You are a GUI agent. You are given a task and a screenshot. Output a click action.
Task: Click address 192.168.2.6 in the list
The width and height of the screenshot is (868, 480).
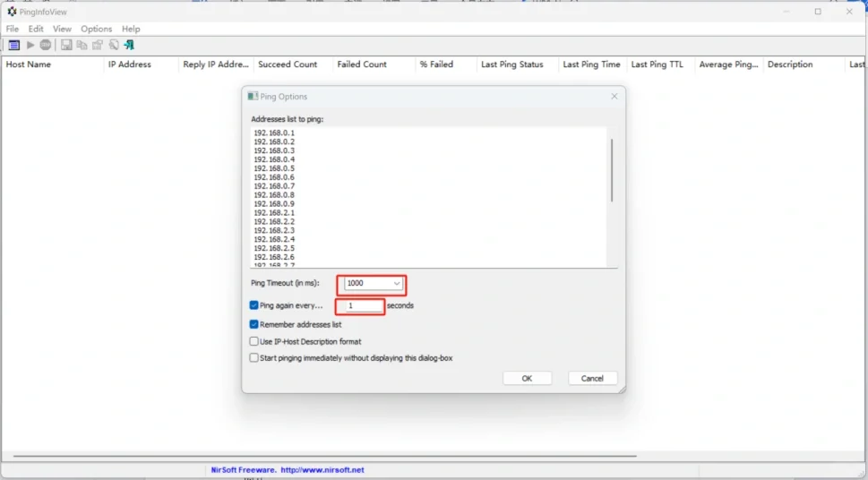[x=274, y=257]
